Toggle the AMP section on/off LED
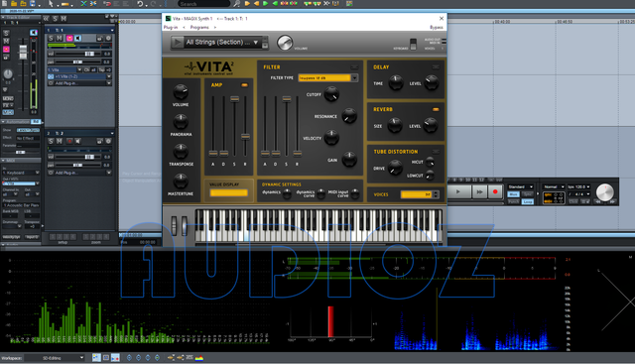The height and width of the screenshot is (364, 635). tap(244, 85)
